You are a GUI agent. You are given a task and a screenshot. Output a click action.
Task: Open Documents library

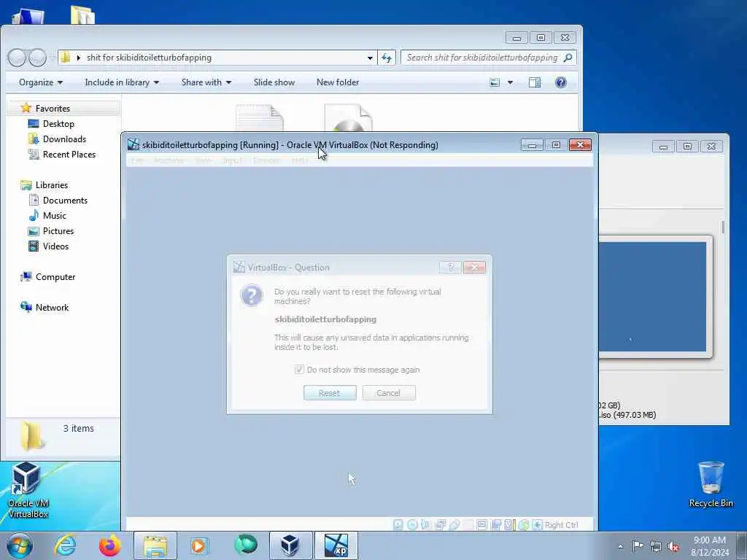pos(65,201)
